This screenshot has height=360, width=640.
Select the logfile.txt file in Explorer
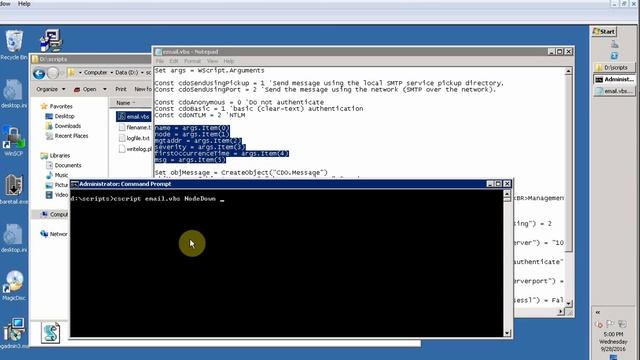pyautogui.click(x=134, y=138)
